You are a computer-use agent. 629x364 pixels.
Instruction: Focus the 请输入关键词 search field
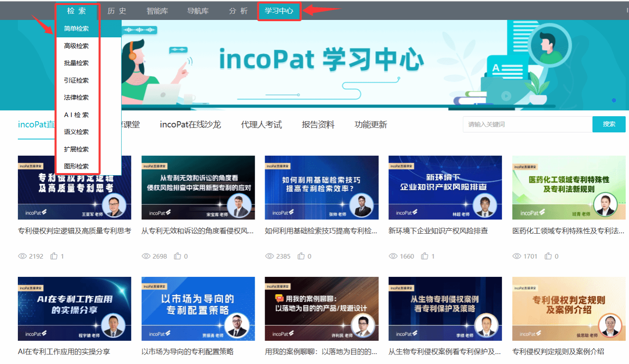pos(528,124)
